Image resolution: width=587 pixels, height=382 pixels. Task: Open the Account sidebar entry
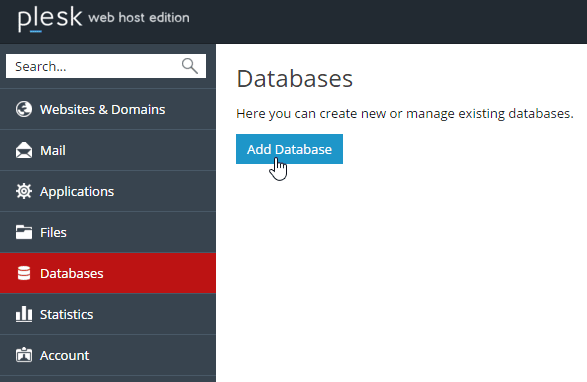point(108,355)
